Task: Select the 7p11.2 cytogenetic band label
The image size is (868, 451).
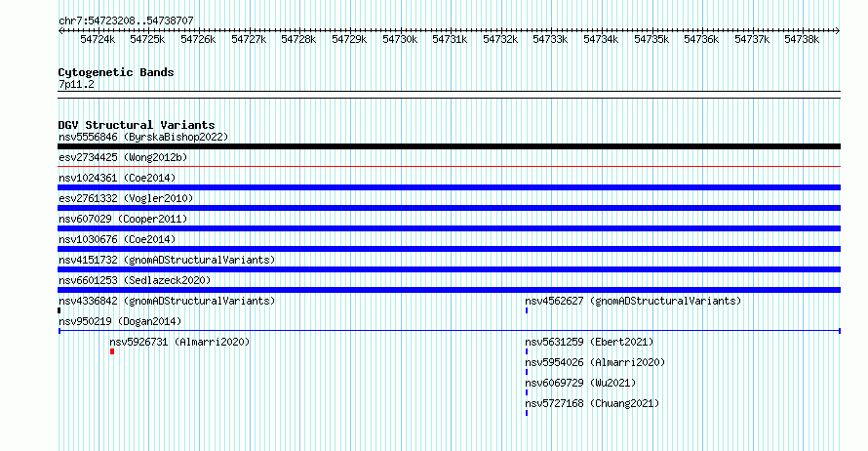Action: tap(76, 85)
